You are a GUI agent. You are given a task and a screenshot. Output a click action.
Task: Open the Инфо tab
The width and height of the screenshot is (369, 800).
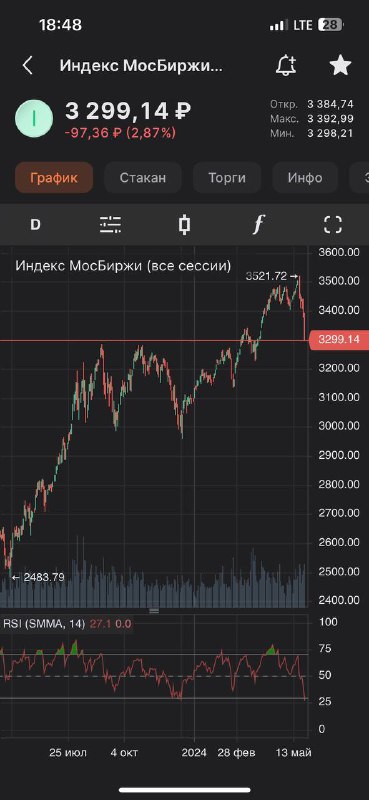point(305,178)
